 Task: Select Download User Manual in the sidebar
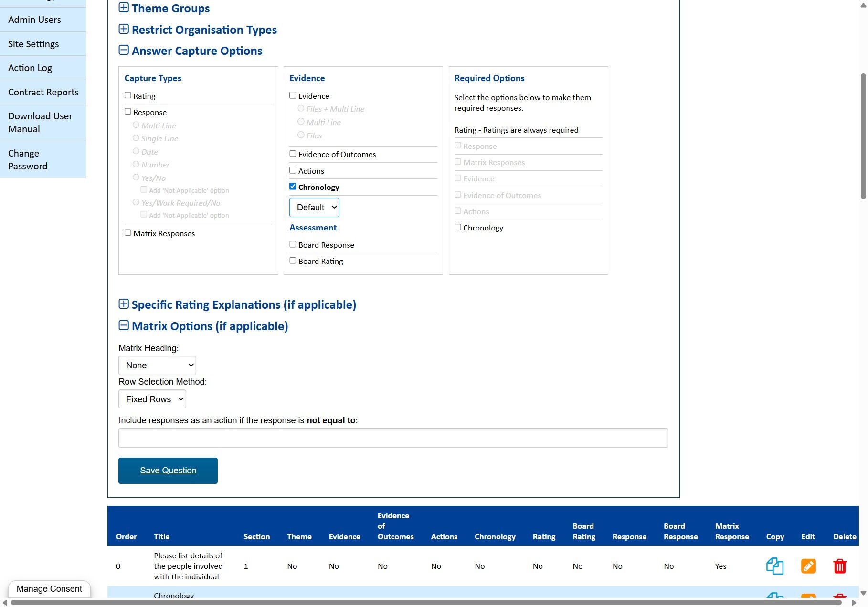tap(43, 123)
